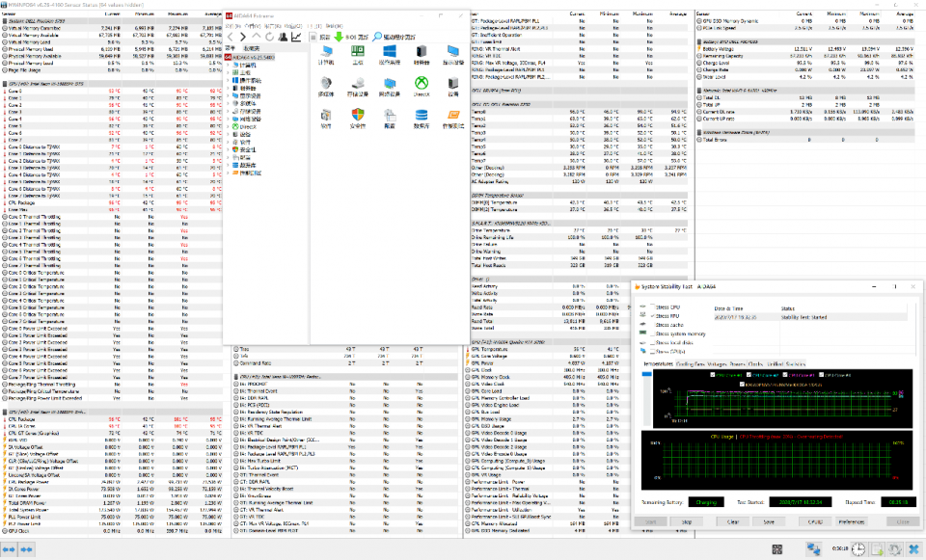Open the Storage drive icon in AIDA64's icon grid
Viewport: 926px width, 560px height.
coord(358,83)
